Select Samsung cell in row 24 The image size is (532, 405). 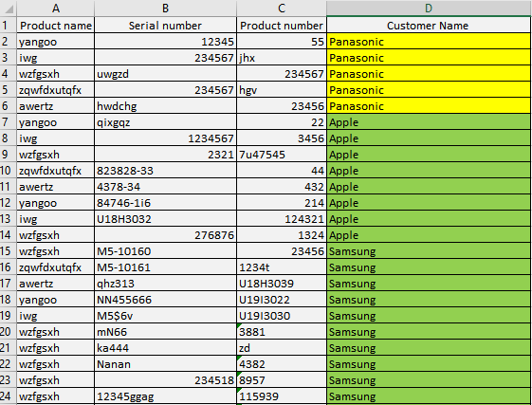[x=429, y=396]
